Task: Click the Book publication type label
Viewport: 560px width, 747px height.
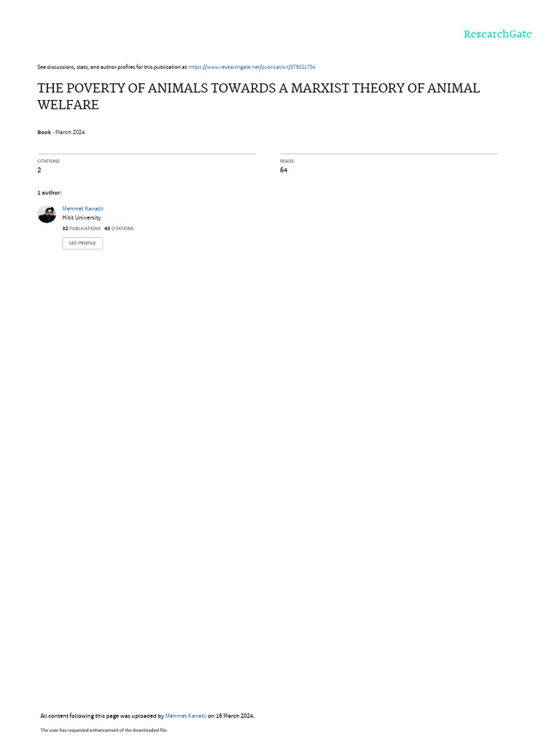Action: point(44,133)
